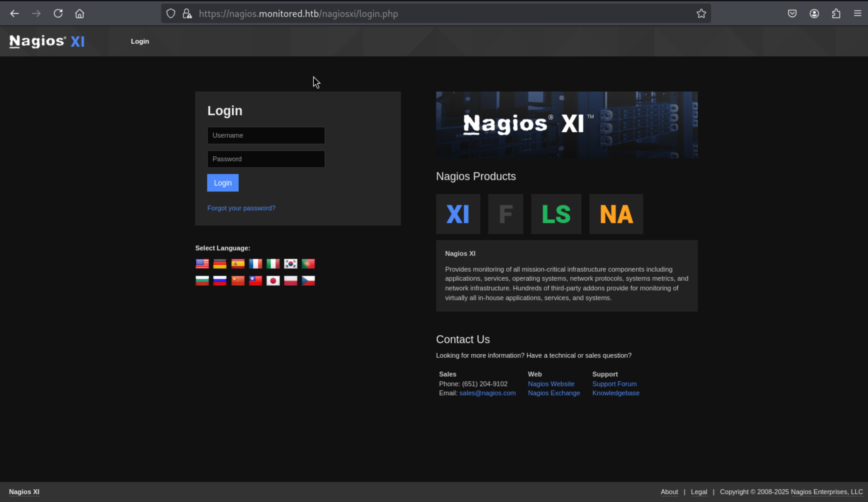Select Czech language flag
The height and width of the screenshot is (502, 868).
[308, 281]
